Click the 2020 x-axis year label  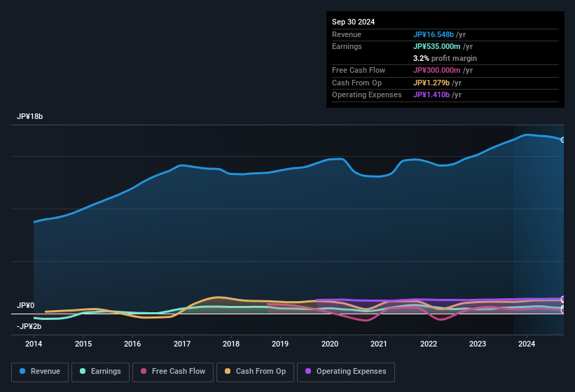click(330, 344)
